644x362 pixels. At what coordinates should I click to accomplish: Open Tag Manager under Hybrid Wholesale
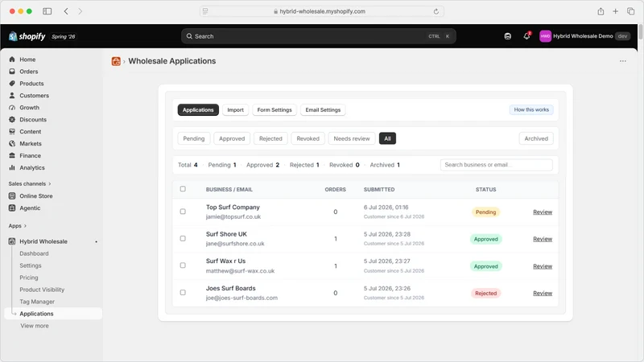[37, 302]
